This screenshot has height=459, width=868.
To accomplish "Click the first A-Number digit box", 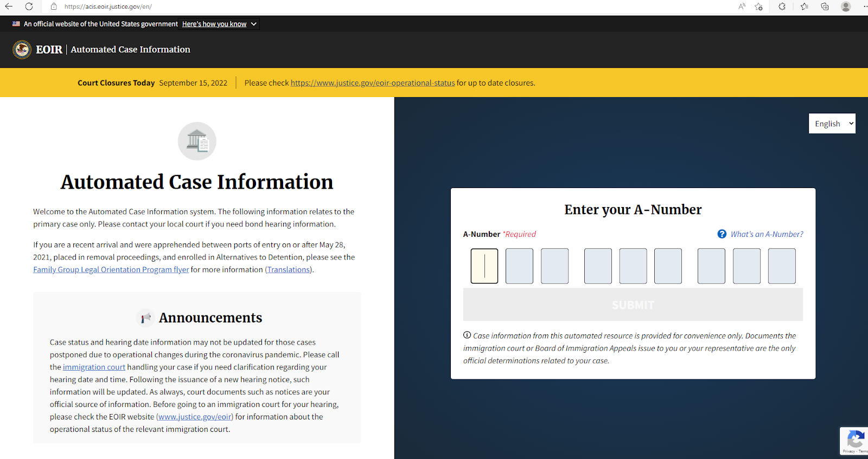I will point(484,266).
